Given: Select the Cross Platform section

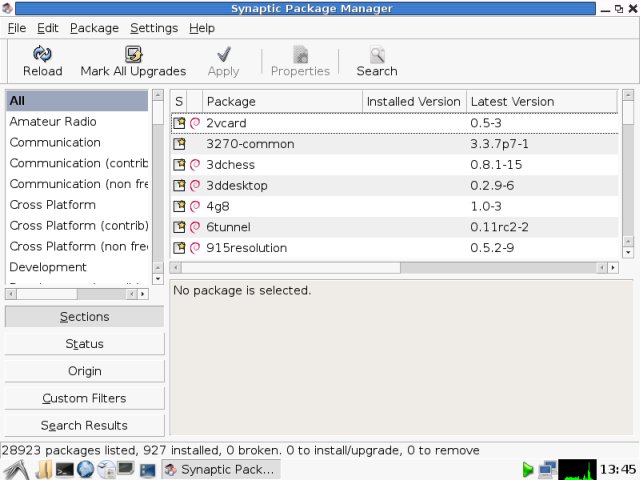Looking at the screenshot, I should tap(77, 205).
